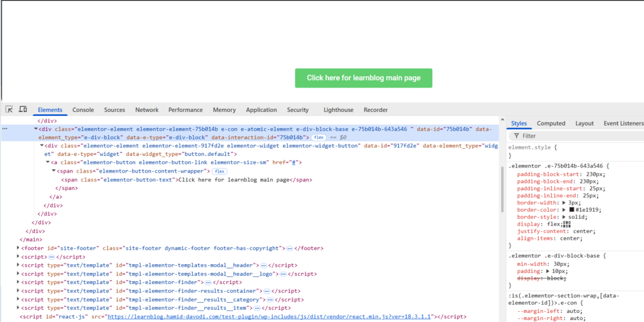Open the Sources tab

(115, 109)
